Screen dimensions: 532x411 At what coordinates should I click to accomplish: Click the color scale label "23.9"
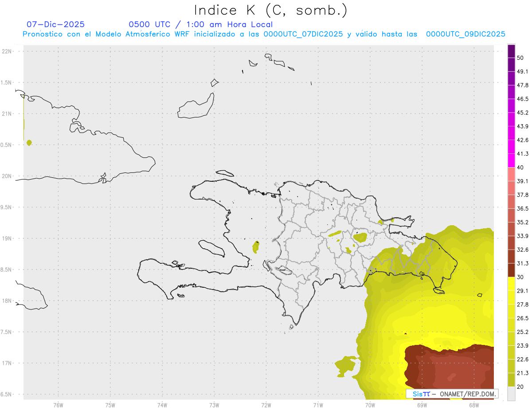point(523,345)
